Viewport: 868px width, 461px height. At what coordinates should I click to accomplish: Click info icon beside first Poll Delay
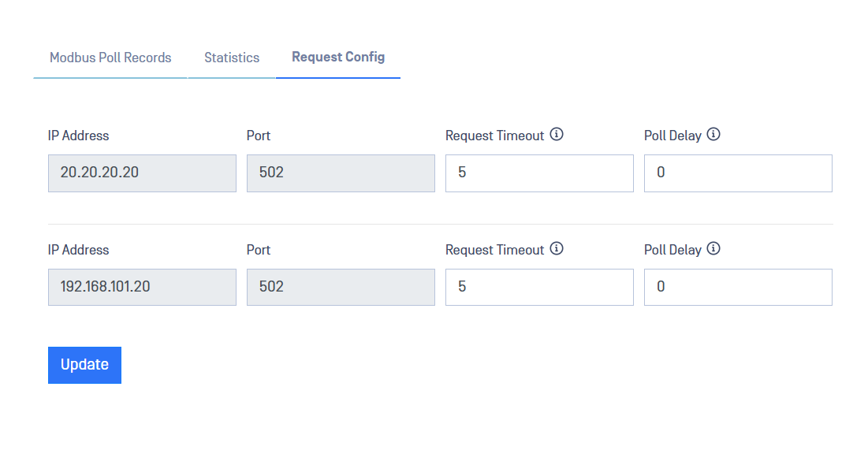point(713,135)
